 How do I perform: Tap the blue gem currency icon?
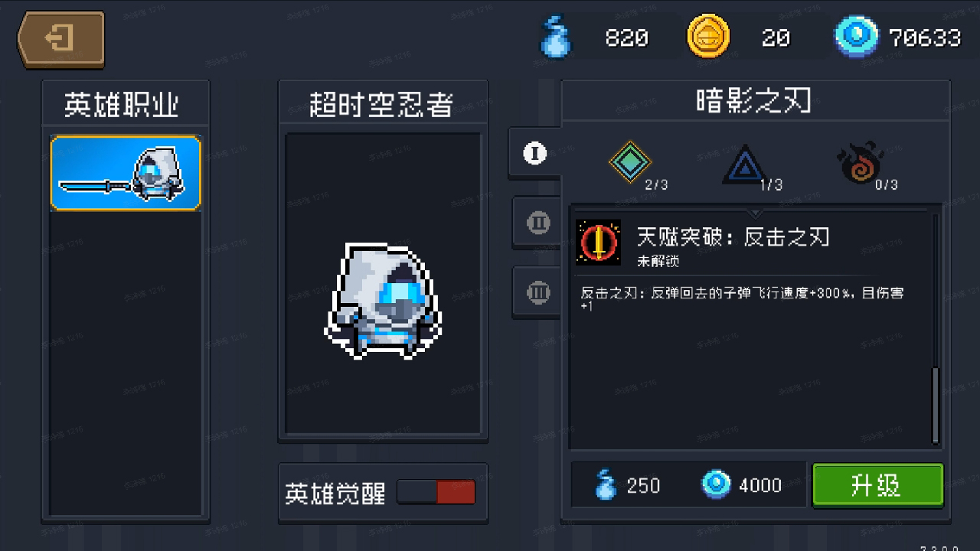pos(856,37)
